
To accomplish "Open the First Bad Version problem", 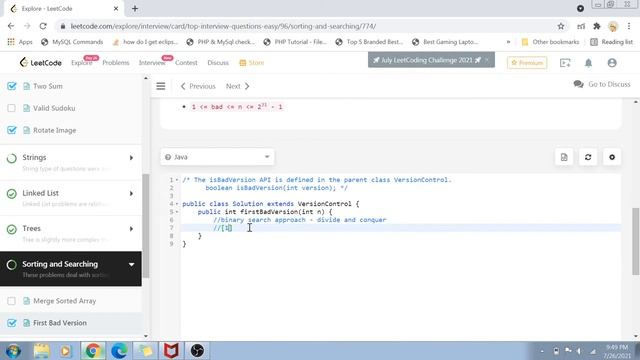I will (60, 323).
